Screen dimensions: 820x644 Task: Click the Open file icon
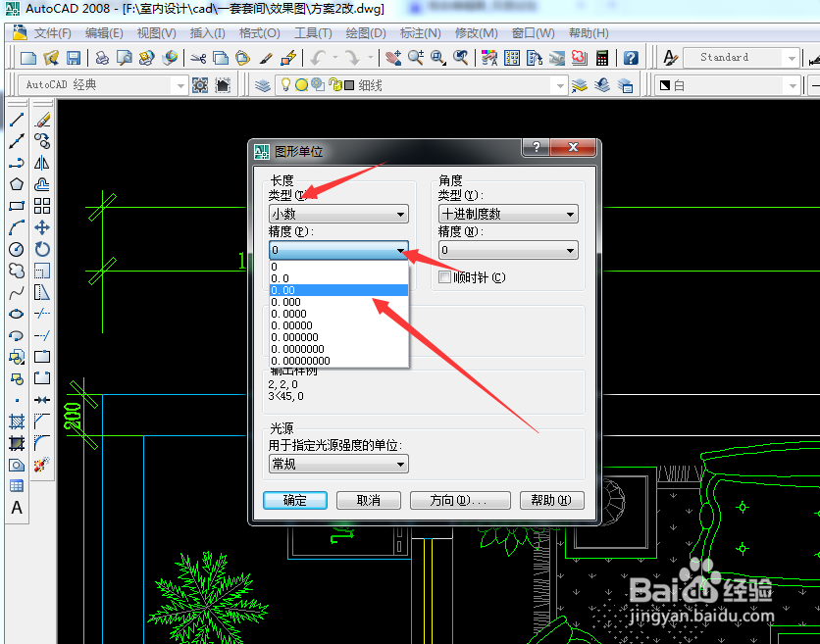pyautogui.click(x=51, y=58)
